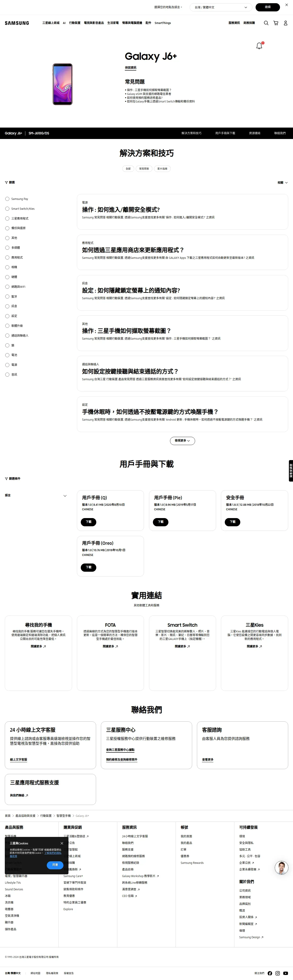Open article 如何透過三星應用商店來更新應用程式
This screenshot has width=293, height=980.
[x=133, y=250]
